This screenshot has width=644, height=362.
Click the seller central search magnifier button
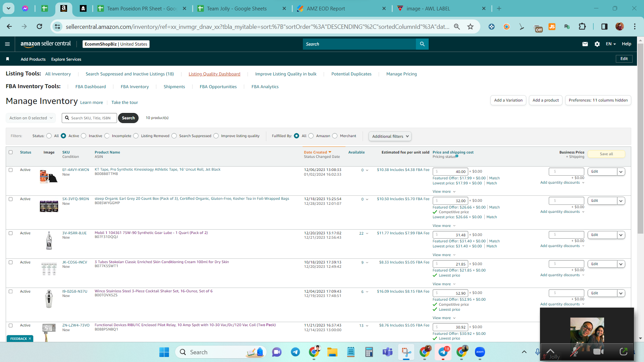point(422,44)
